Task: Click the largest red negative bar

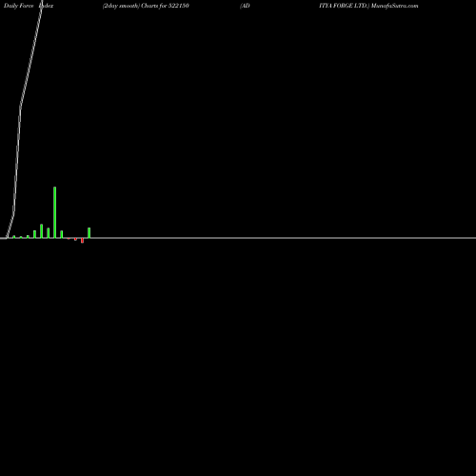Action: [x=82, y=241]
